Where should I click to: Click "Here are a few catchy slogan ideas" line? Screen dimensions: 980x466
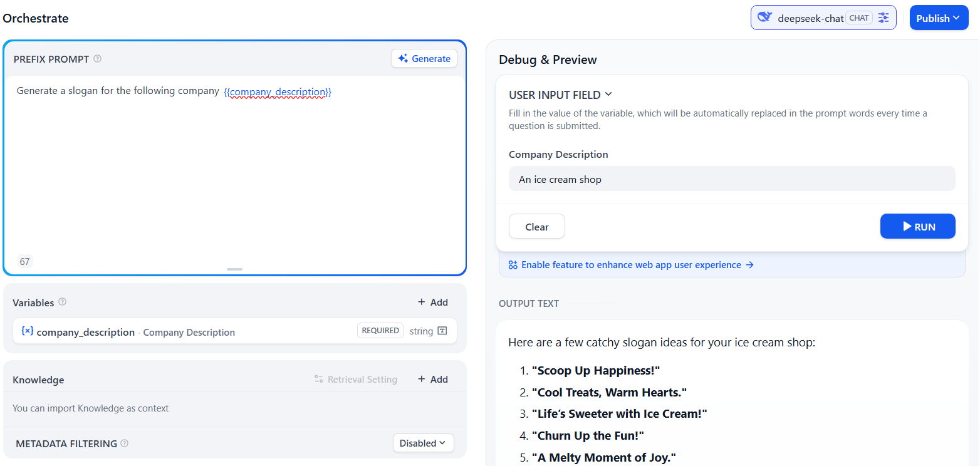click(662, 343)
